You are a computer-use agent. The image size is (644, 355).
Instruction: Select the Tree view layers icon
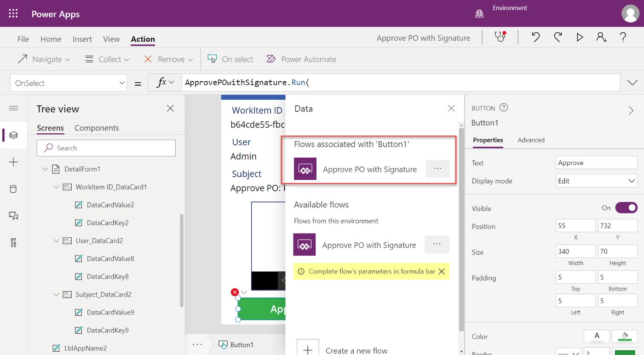(13, 135)
